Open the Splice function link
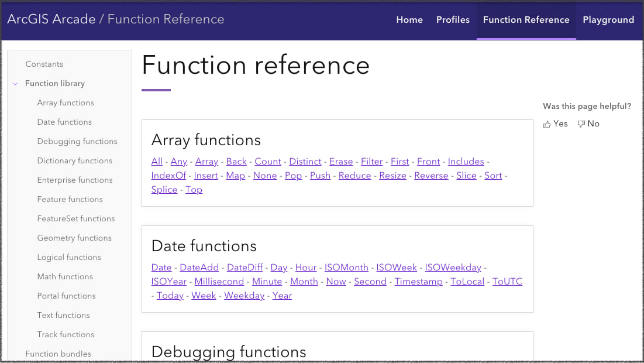The height and width of the screenshot is (363, 644). (164, 190)
